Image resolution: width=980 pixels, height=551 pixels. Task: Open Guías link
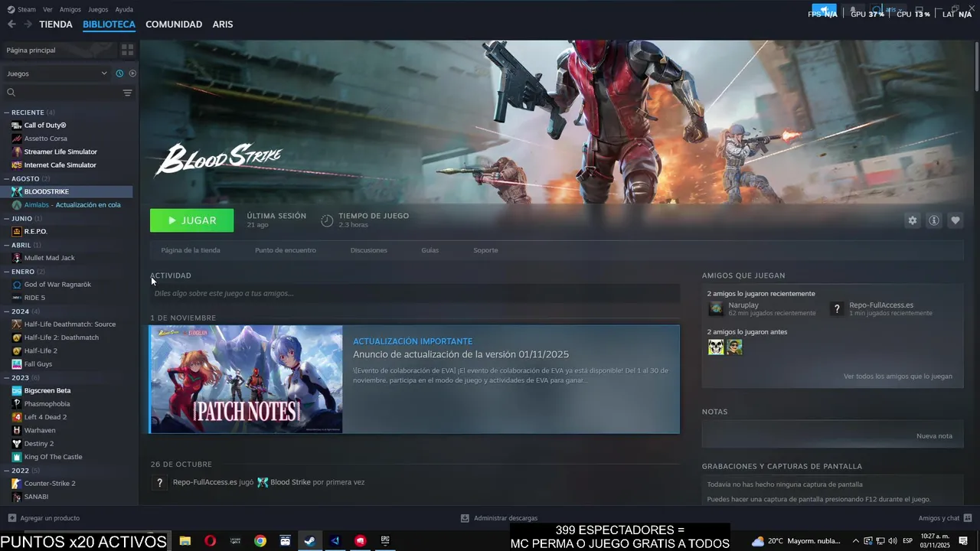(430, 250)
